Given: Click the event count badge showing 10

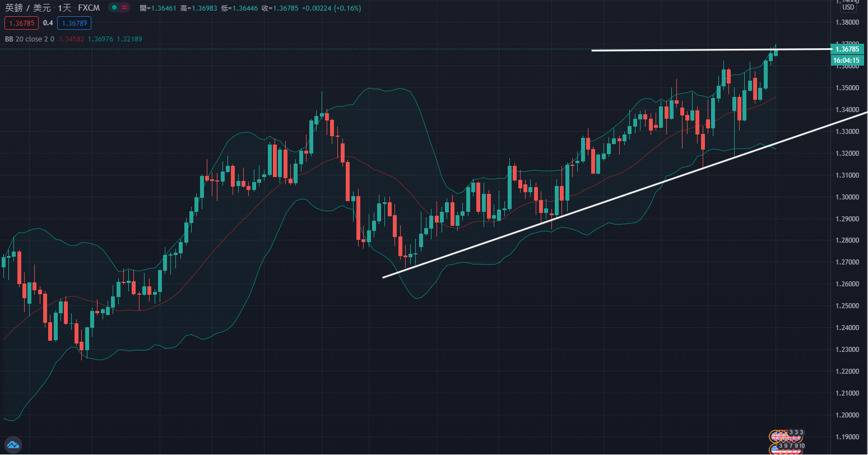Looking at the screenshot, I should [802, 446].
